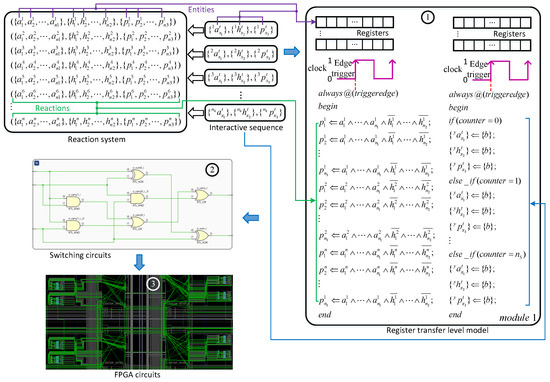The height and width of the screenshot is (382, 550).
Task: Click the circled number 3 marker
Action: tap(153, 283)
